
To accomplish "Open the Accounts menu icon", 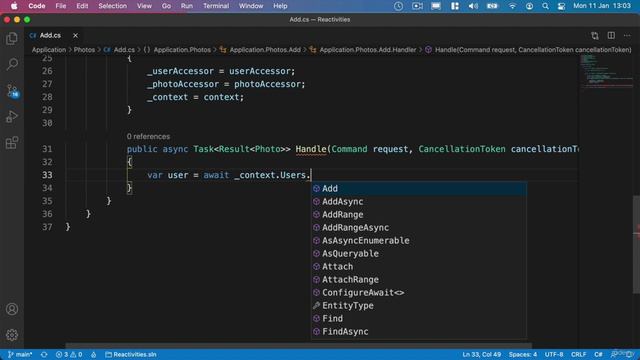I will pyautogui.click(x=12, y=309).
